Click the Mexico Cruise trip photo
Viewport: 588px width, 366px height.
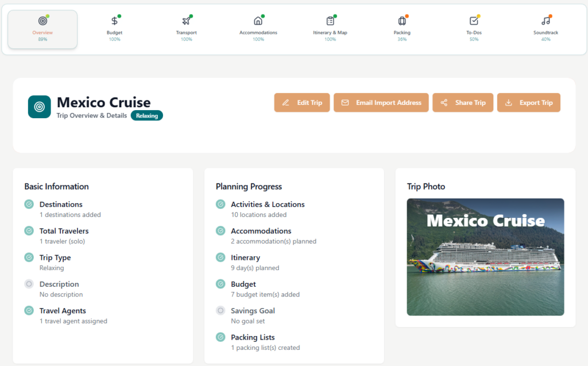pyautogui.click(x=485, y=257)
